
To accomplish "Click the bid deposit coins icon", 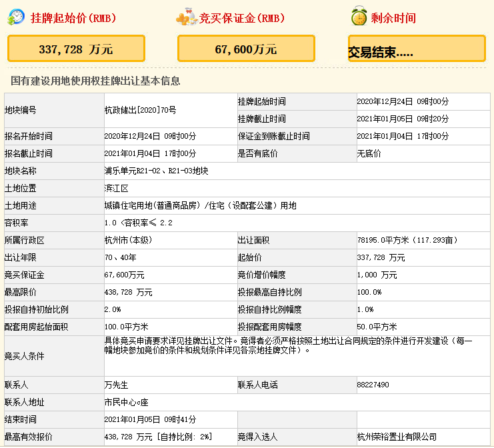I will tap(187, 18).
